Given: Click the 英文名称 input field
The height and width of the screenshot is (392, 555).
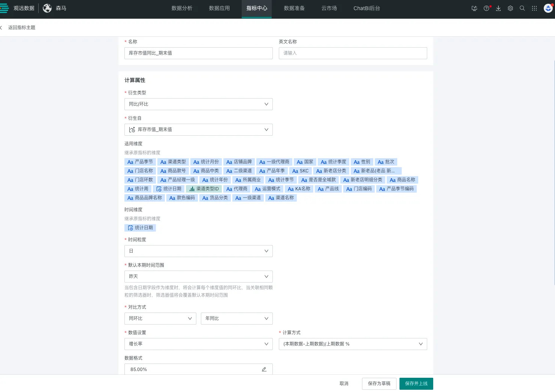Looking at the screenshot, I should (x=353, y=53).
